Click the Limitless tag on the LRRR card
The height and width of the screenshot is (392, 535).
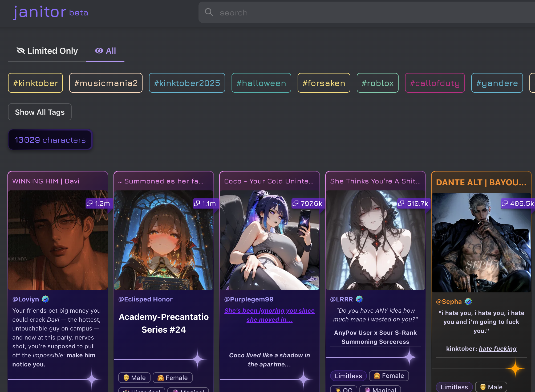click(x=348, y=376)
